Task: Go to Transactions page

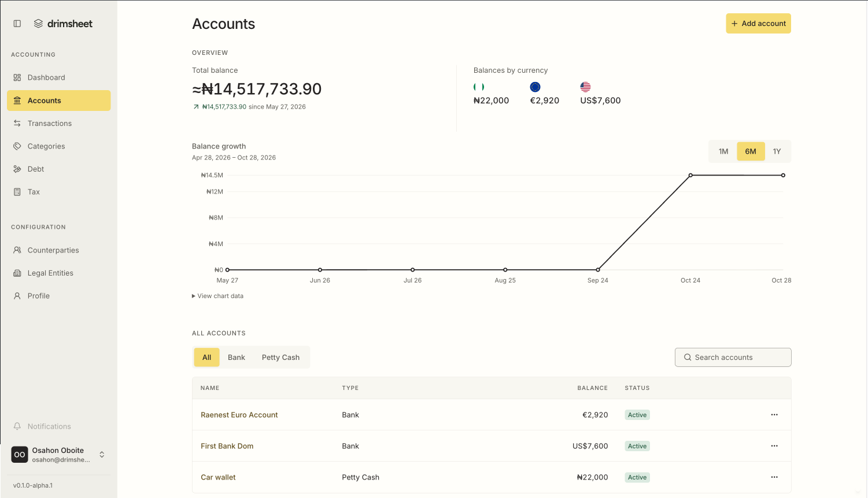Action: point(58,123)
